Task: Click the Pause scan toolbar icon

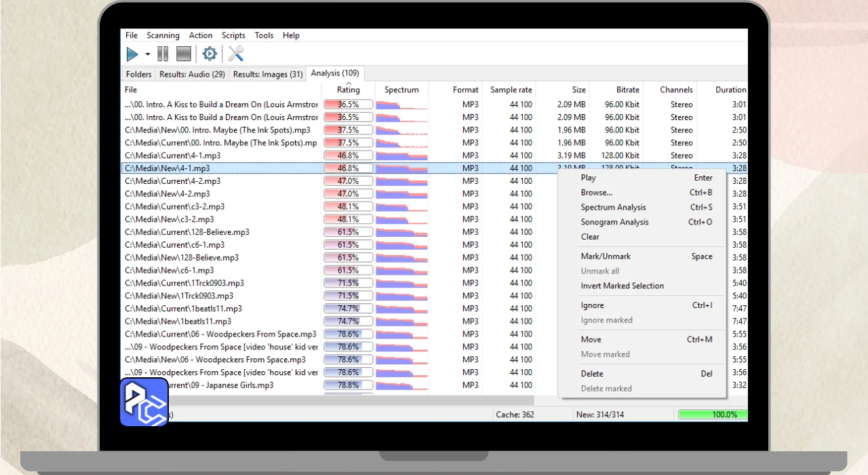Action: click(163, 54)
